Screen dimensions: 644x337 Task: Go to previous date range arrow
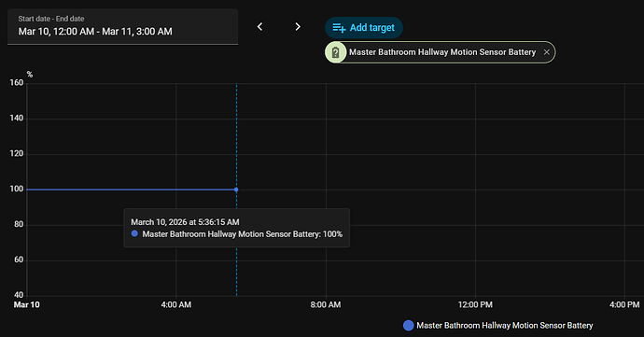(259, 27)
